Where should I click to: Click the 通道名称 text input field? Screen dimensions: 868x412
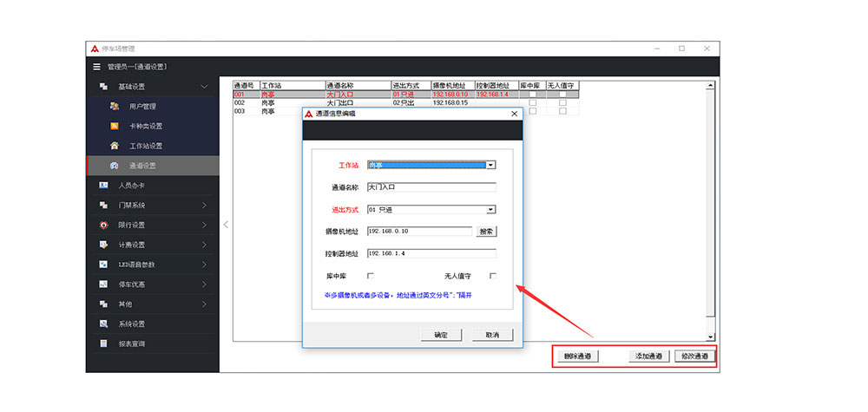[x=431, y=186]
